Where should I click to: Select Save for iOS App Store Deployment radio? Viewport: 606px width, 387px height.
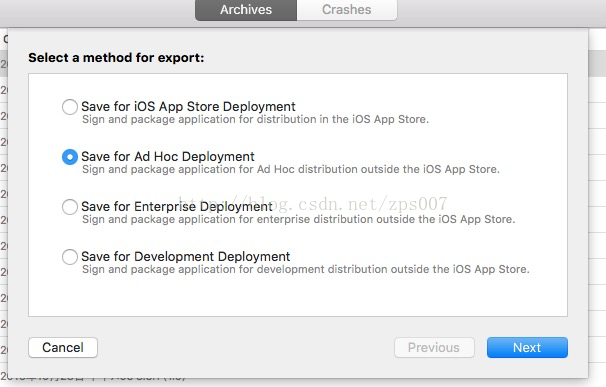point(70,107)
